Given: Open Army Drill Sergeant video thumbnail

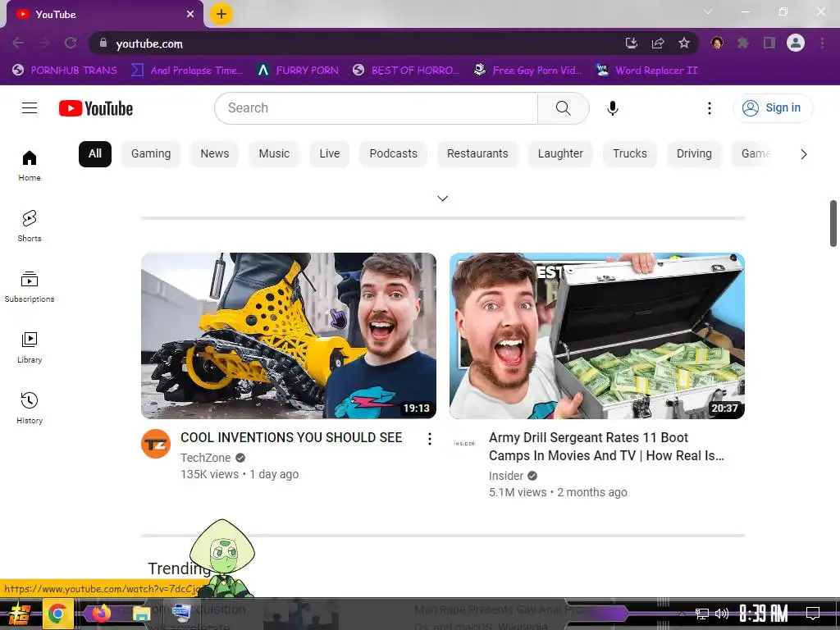Looking at the screenshot, I should tap(597, 336).
